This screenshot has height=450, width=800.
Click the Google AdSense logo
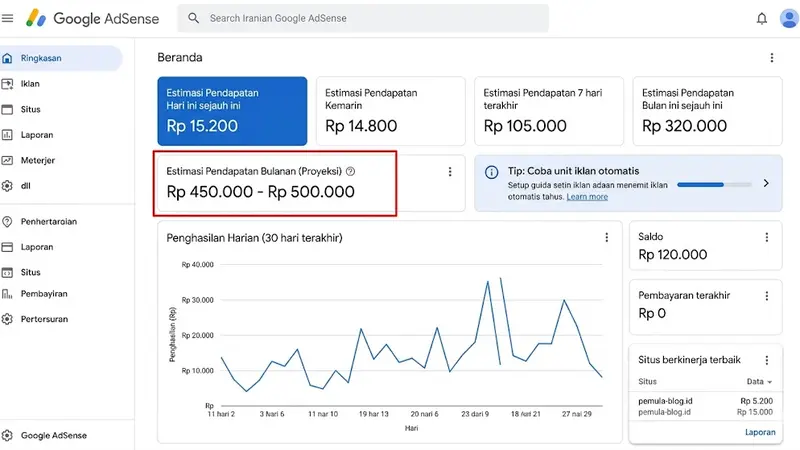(93, 18)
